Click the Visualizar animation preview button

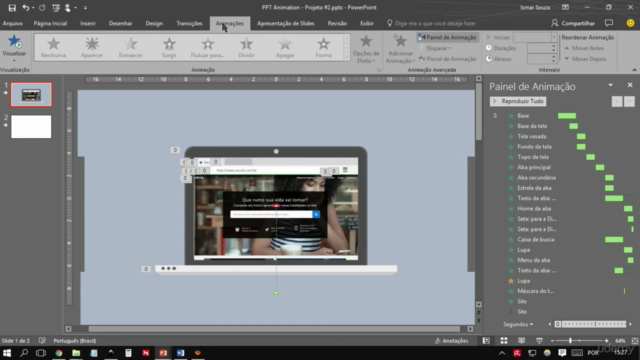click(14, 48)
